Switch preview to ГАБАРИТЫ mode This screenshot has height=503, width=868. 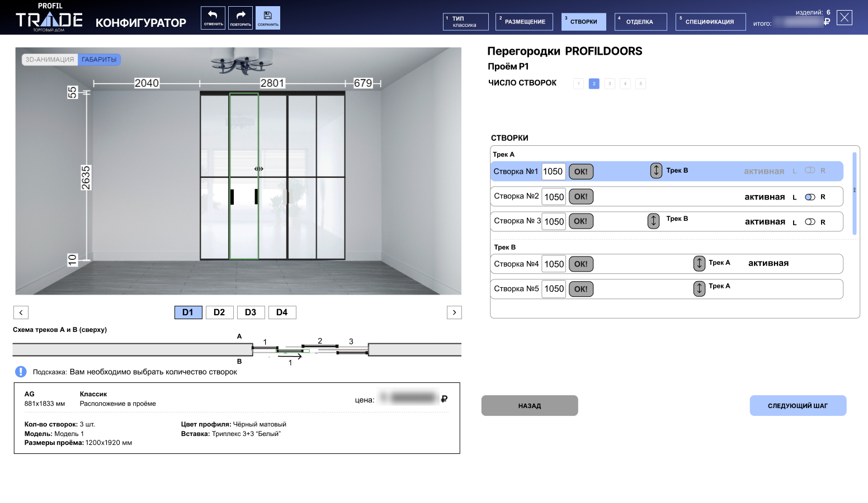pos(99,59)
